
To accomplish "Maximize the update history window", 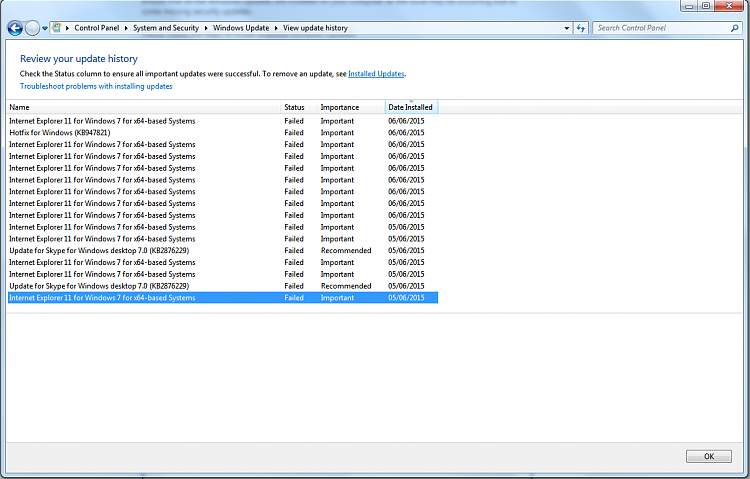I will click(706, 6).
